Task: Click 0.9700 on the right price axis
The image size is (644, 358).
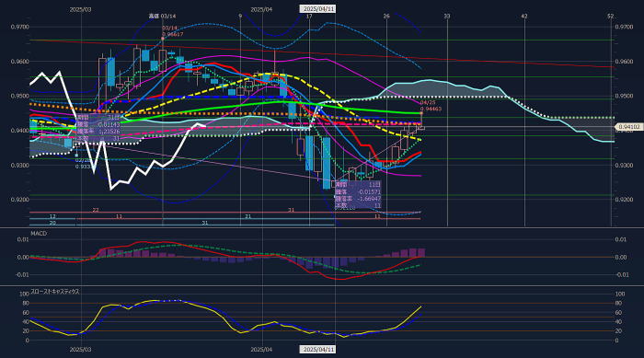Action: pos(624,27)
